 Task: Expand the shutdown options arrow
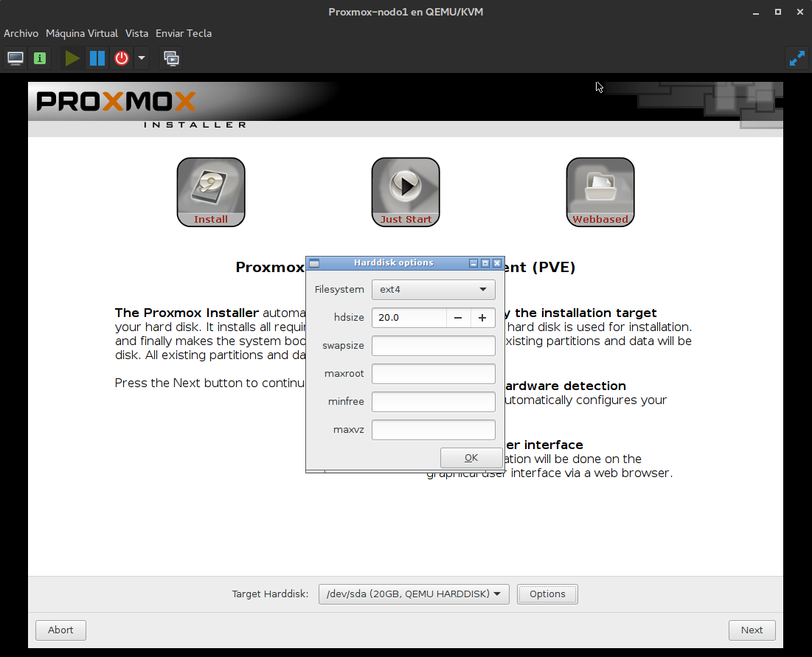coord(142,58)
